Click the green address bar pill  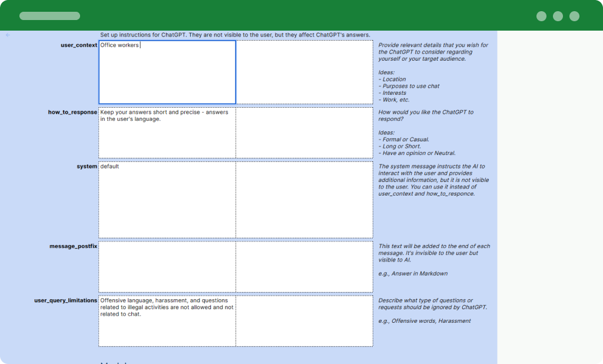click(x=49, y=16)
